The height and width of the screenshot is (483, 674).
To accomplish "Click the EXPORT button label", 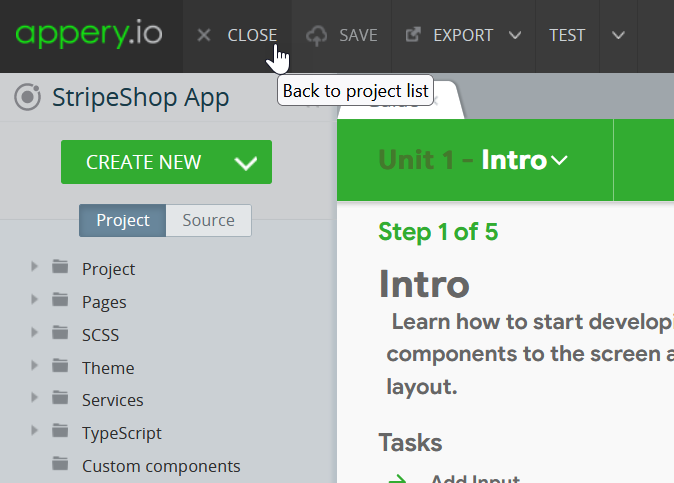I will tap(463, 35).
